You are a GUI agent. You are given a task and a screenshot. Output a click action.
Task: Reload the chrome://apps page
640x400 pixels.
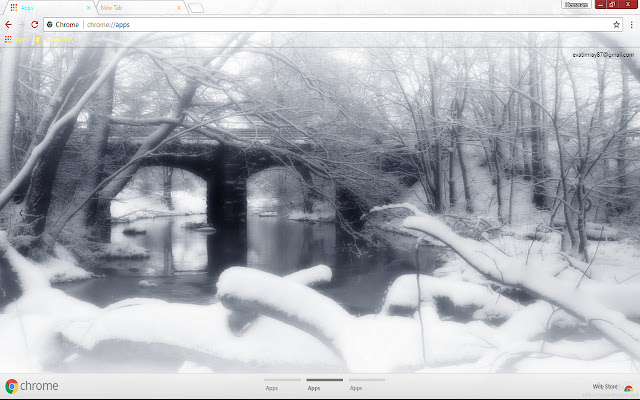pyautogui.click(x=35, y=24)
